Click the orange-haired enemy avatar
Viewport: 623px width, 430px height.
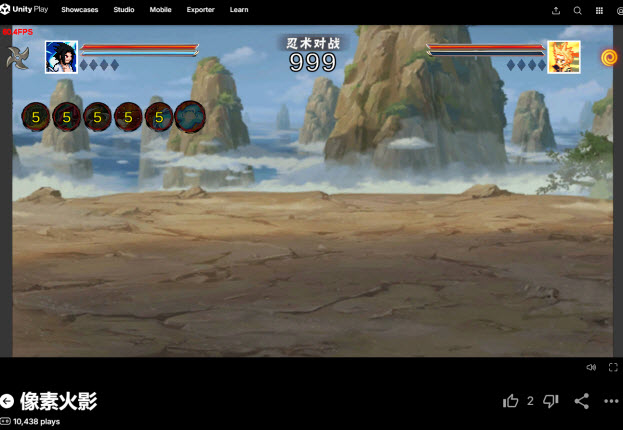pos(564,57)
